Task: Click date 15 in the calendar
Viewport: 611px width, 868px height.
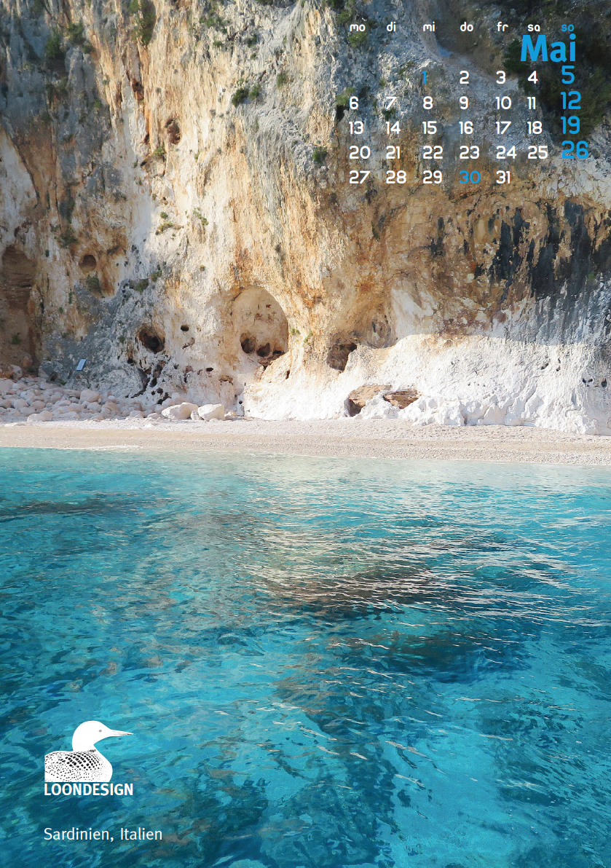Action: pyautogui.click(x=430, y=128)
